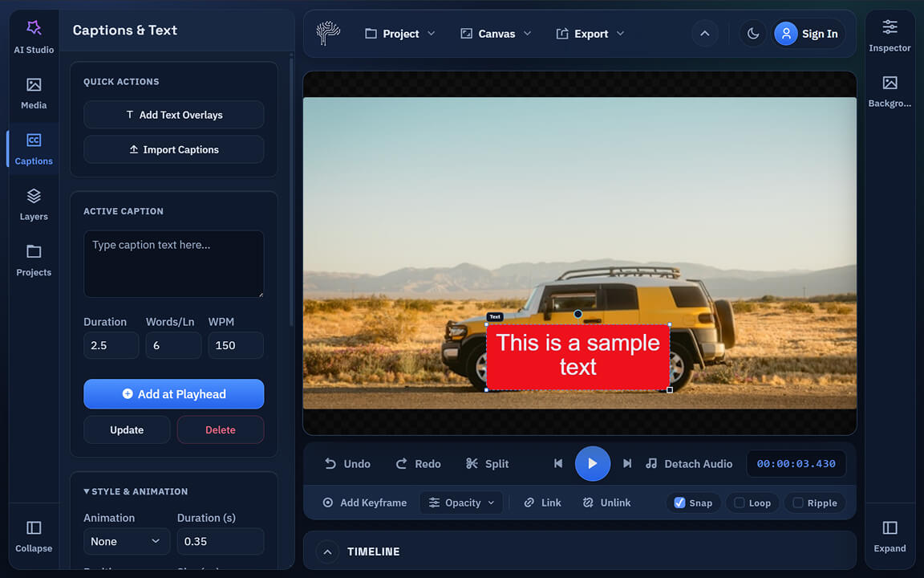Screen dimensions: 924x578
Task: Toggle dark mode with the moon icon
Action: [752, 34]
